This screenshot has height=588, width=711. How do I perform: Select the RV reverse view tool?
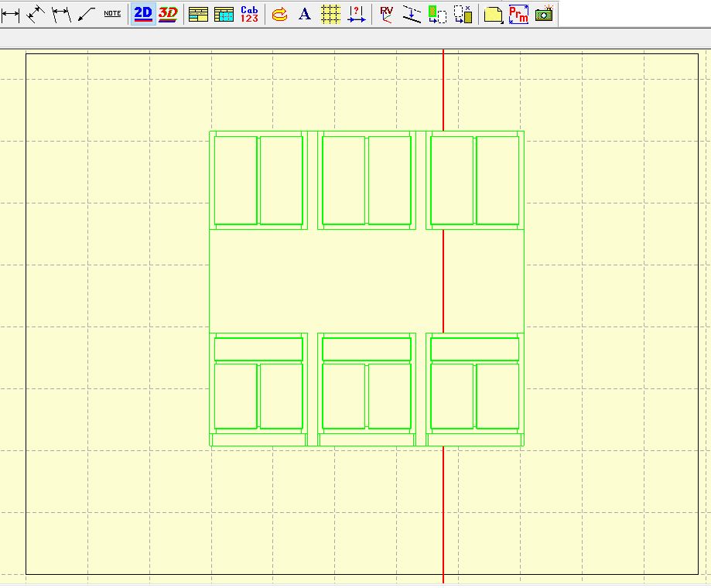pos(385,13)
